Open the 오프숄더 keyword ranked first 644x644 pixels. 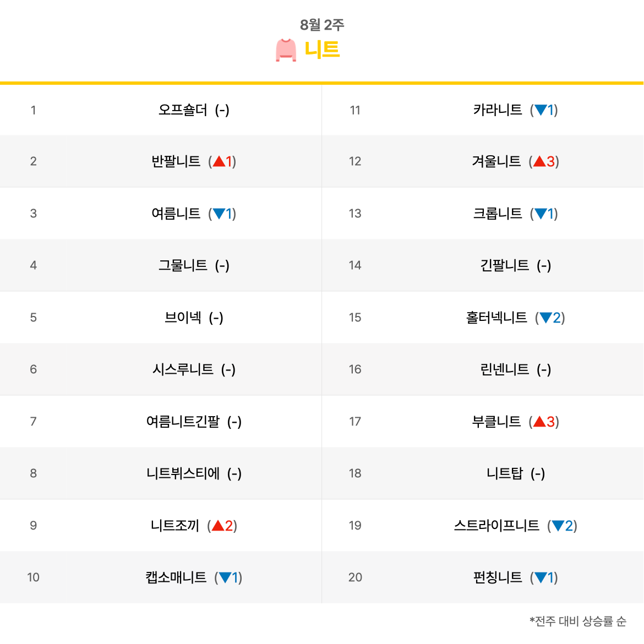(183, 110)
